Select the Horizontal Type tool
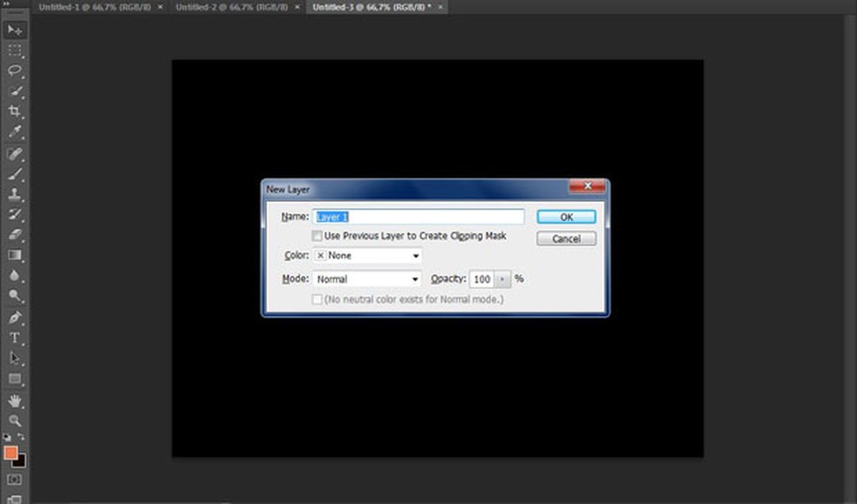Image resolution: width=857 pixels, height=504 pixels. pyautogui.click(x=15, y=338)
